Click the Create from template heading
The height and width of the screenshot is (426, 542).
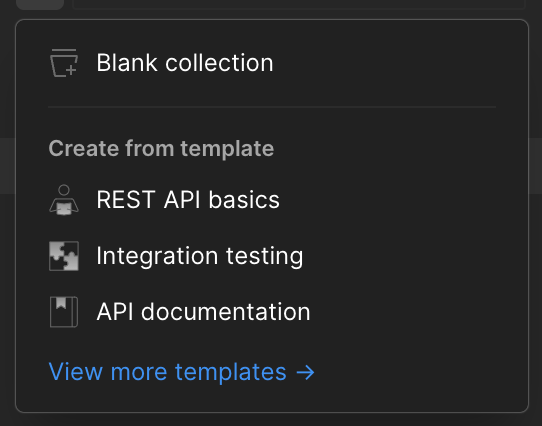tap(161, 149)
